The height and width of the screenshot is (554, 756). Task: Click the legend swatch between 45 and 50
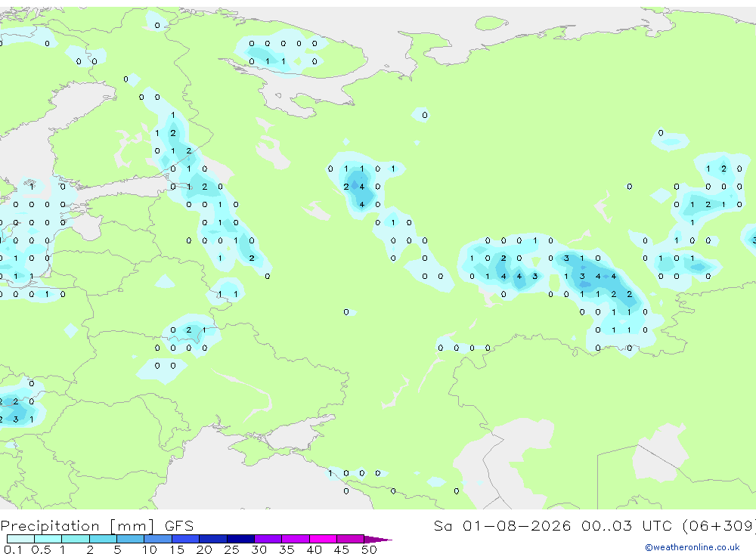click(351, 539)
